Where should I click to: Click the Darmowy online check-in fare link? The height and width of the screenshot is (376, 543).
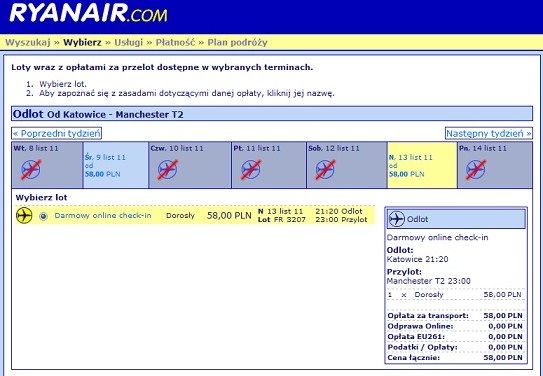pyautogui.click(x=103, y=215)
